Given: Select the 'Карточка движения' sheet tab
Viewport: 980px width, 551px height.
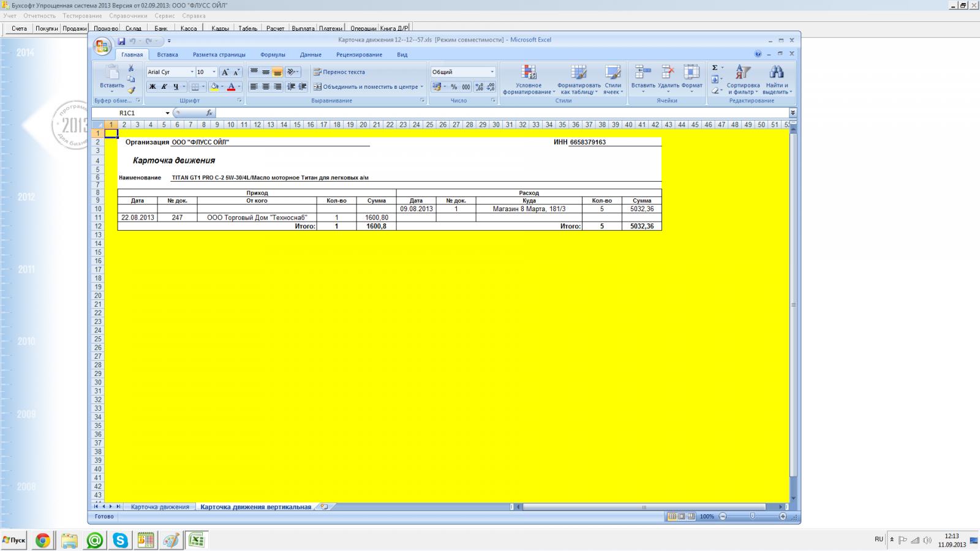Looking at the screenshot, I should (160, 507).
